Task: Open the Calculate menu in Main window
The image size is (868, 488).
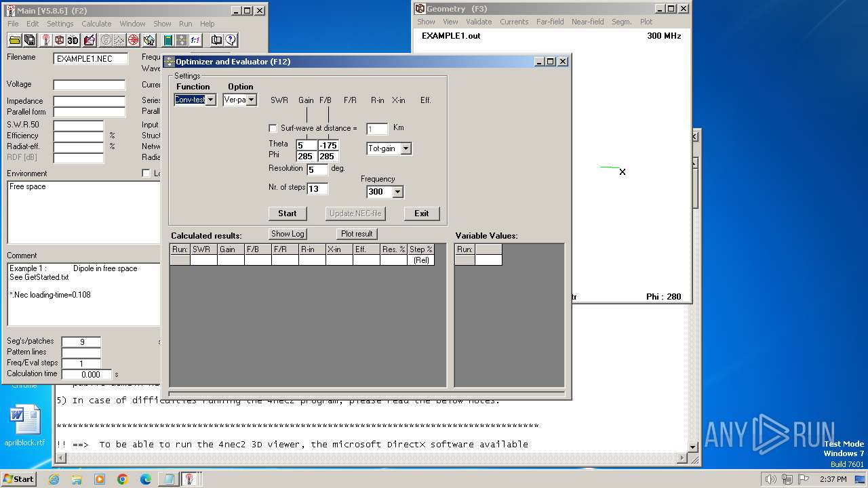Action: (96, 24)
